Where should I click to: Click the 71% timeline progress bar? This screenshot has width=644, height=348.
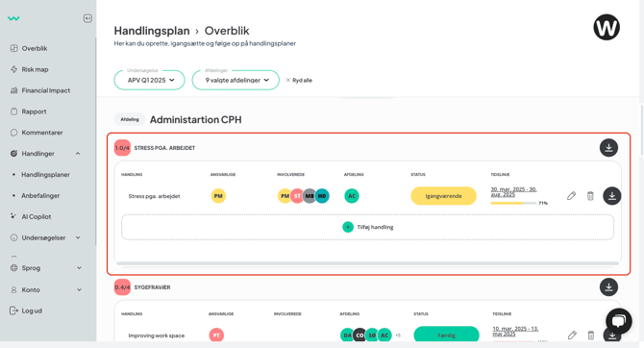(514, 203)
